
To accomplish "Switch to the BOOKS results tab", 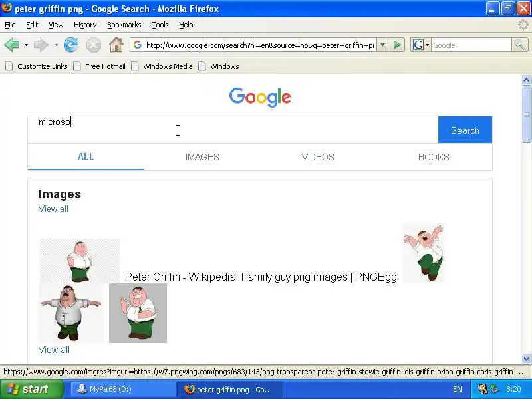I will coord(434,157).
